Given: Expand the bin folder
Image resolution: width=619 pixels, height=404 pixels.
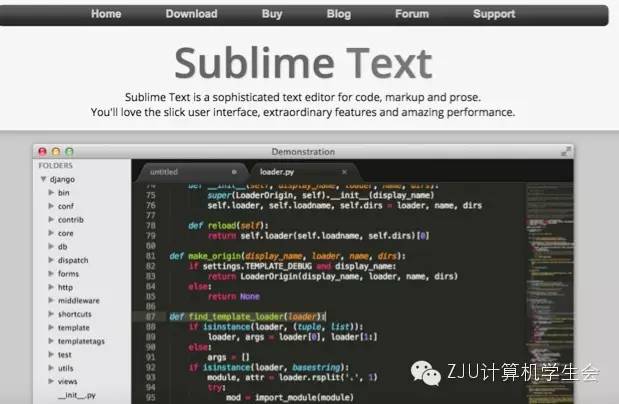Looking at the screenshot, I should 51,192.
